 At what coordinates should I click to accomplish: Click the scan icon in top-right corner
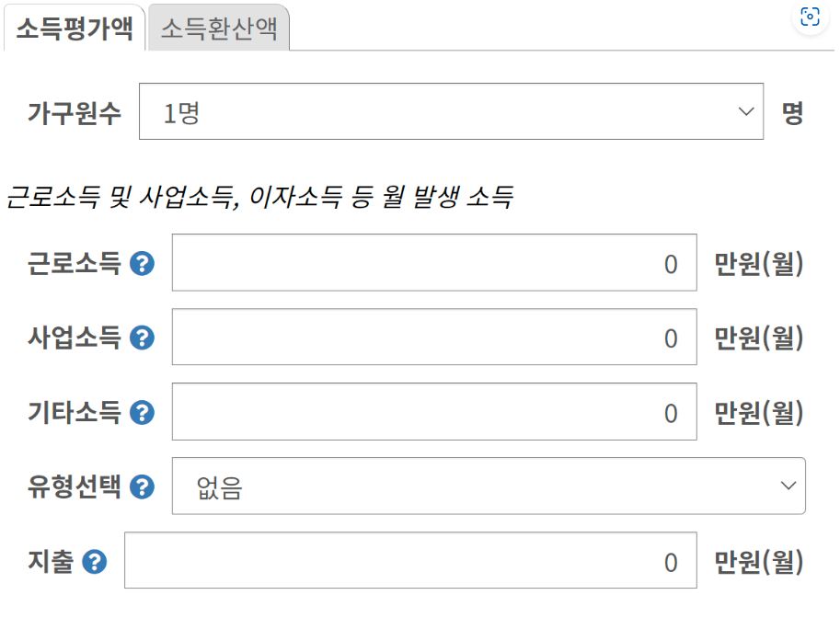[809, 17]
